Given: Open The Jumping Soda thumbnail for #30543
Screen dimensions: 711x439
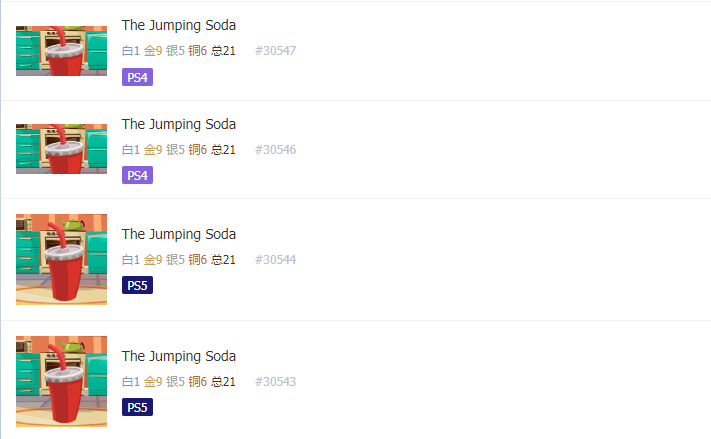Looking at the screenshot, I should [x=61, y=381].
